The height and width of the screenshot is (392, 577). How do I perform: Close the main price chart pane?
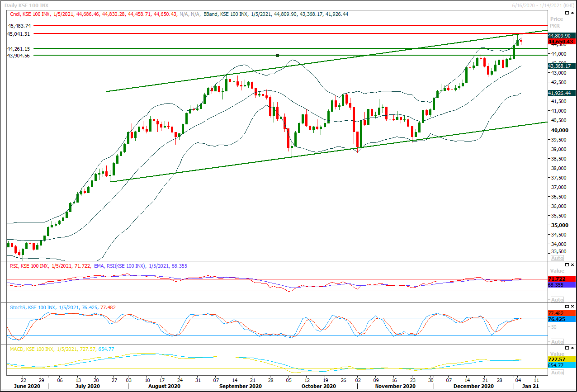pyautogui.click(x=573, y=14)
